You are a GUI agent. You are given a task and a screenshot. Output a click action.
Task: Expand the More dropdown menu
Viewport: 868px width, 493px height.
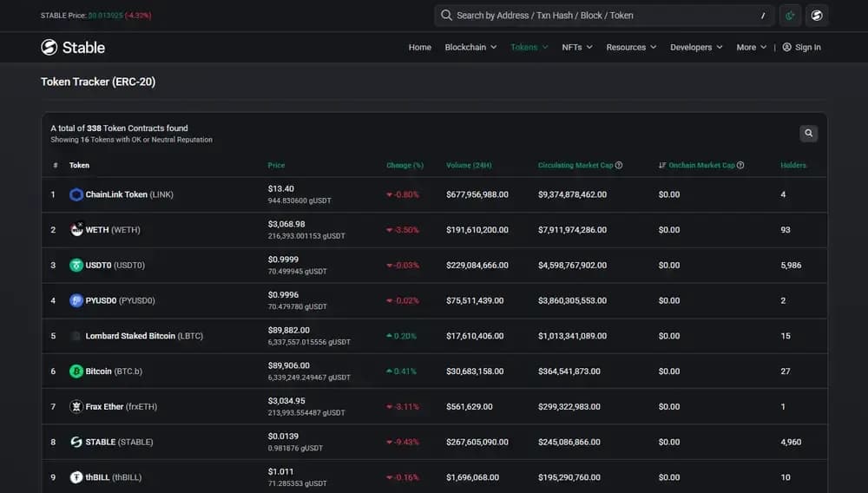click(751, 47)
